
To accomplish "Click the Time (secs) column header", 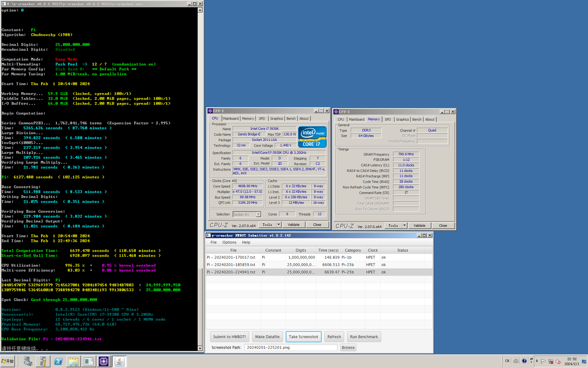I will tap(328, 250).
